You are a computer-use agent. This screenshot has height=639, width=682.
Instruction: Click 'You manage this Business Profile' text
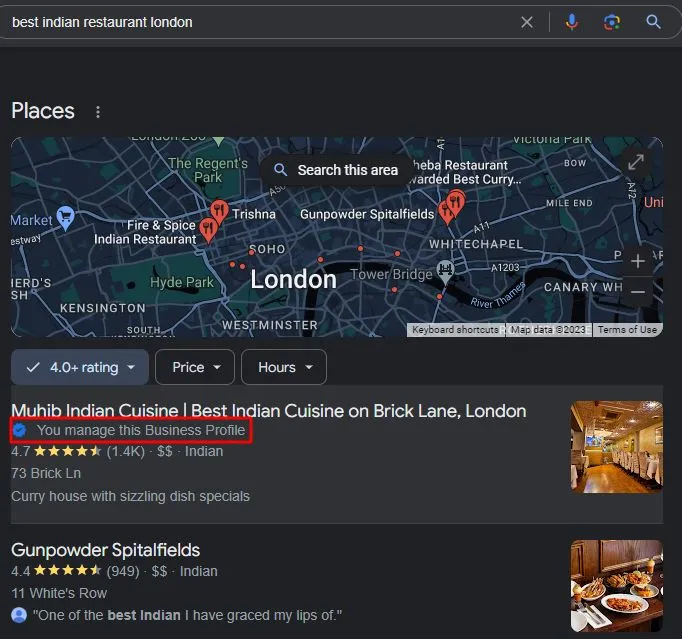(x=141, y=430)
